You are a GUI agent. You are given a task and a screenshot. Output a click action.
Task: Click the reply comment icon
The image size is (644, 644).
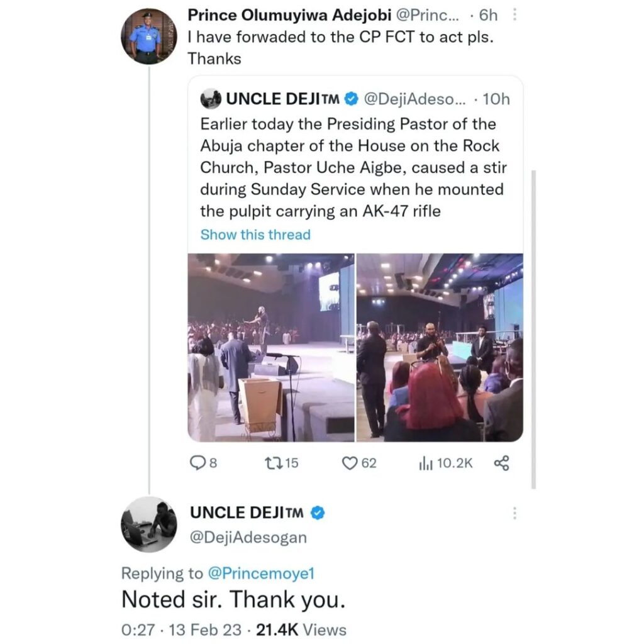click(196, 464)
